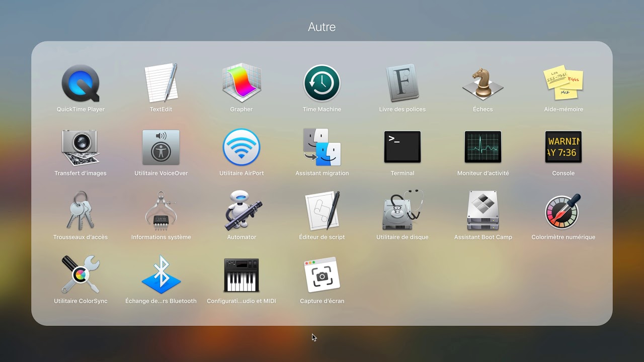Click the "Moniteur d'activité" label
The width and height of the screenshot is (644, 362).
click(483, 173)
